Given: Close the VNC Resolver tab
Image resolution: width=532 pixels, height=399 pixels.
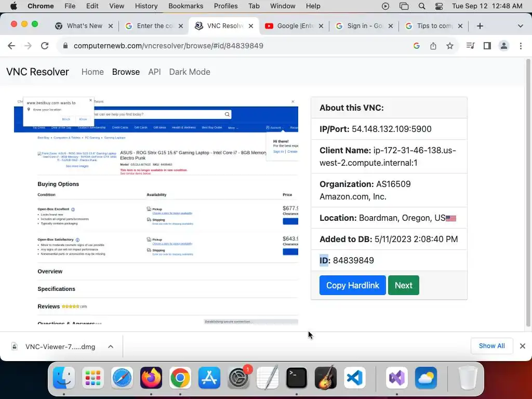Looking at the screenshot, I should coord(251,26).
